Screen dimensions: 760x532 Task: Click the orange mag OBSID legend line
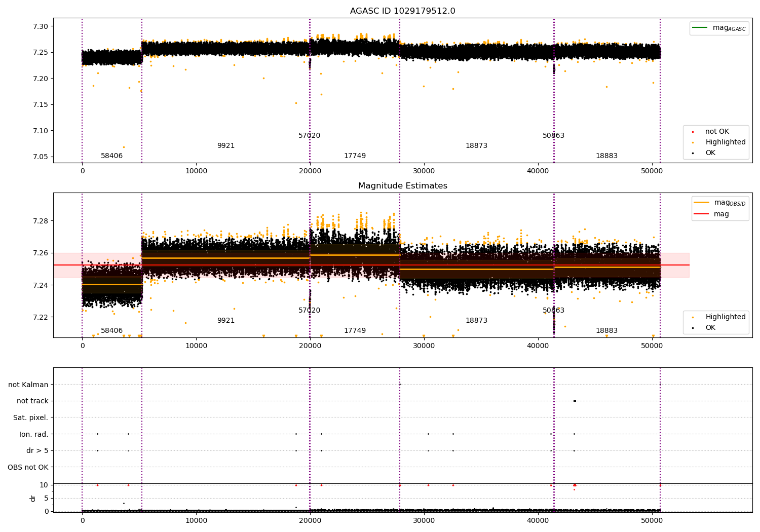coord(701,203)
